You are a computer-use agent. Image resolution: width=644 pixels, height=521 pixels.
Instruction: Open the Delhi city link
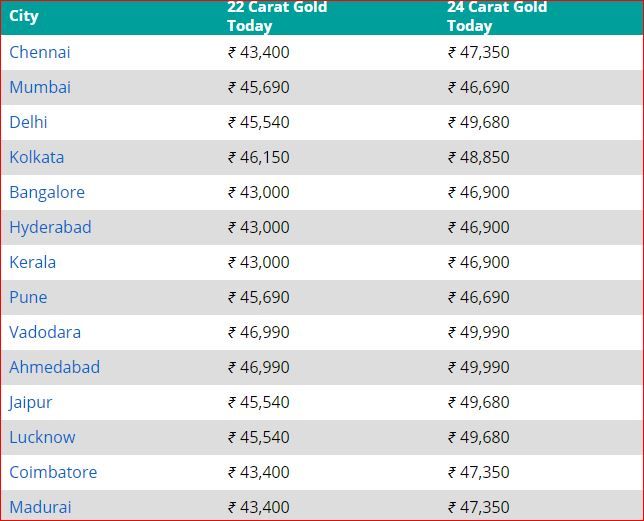pyautogui.click(x=28, y=122)
